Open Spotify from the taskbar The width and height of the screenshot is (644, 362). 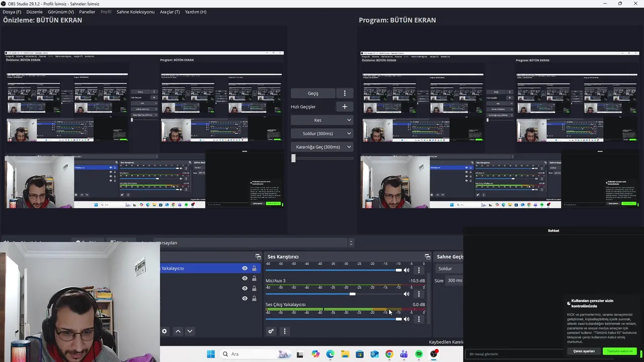tap(419, 354)
